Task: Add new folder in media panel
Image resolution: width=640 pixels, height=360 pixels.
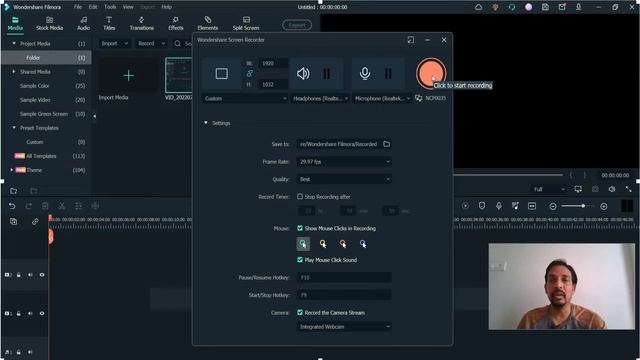Action: click(13, 191)
